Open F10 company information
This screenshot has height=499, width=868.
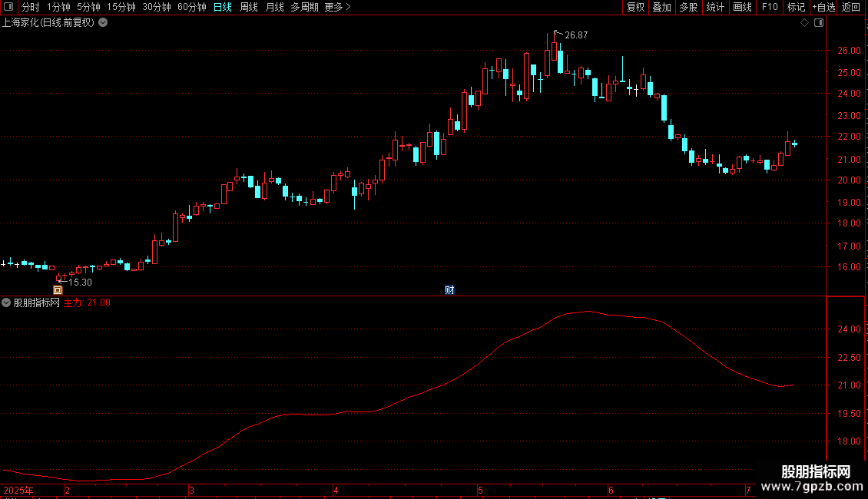pos(770,7)
